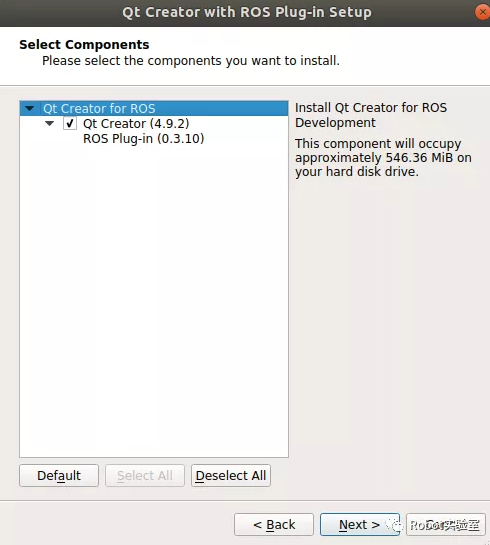Collapse the Qt Creator for ROS root arrow

(30, 108)
